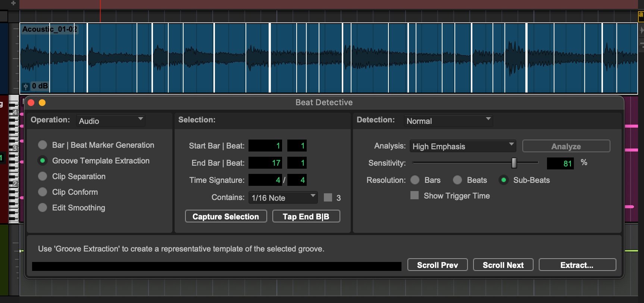Click the Start Bar value field
The width and height of the screenshot is (644, 303).
tap(265, 146)
